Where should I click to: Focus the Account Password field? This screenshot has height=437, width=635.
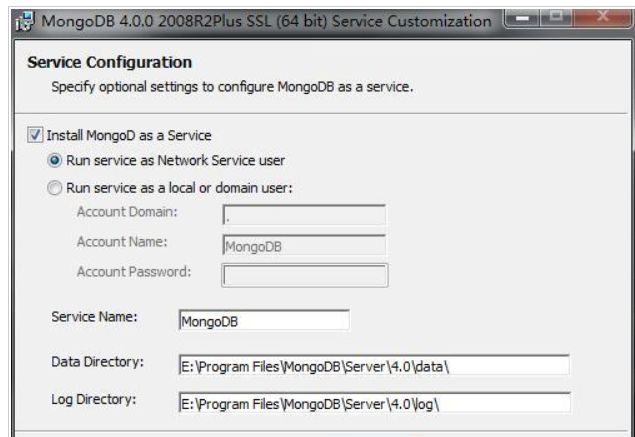coord(305,275)
